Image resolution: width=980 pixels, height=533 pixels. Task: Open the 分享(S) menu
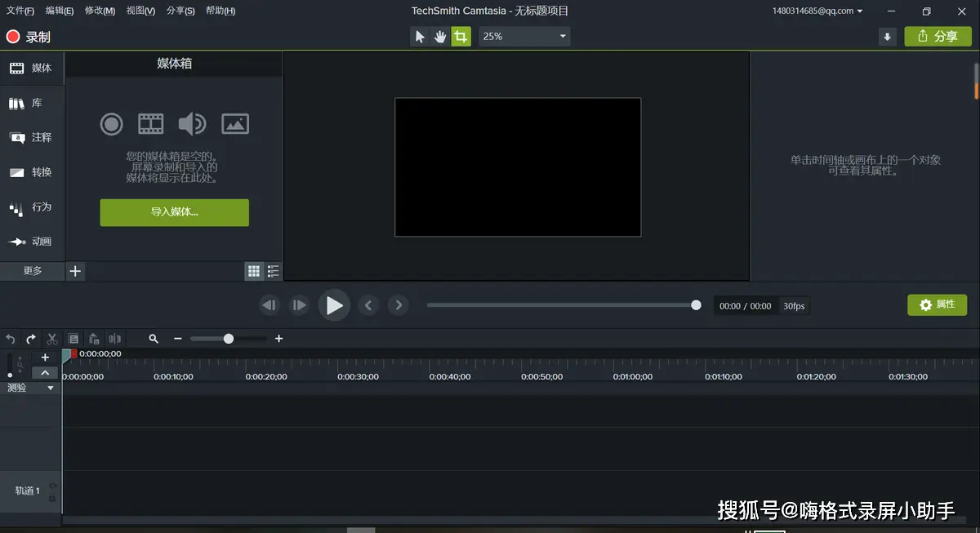[x=180, y=11]
